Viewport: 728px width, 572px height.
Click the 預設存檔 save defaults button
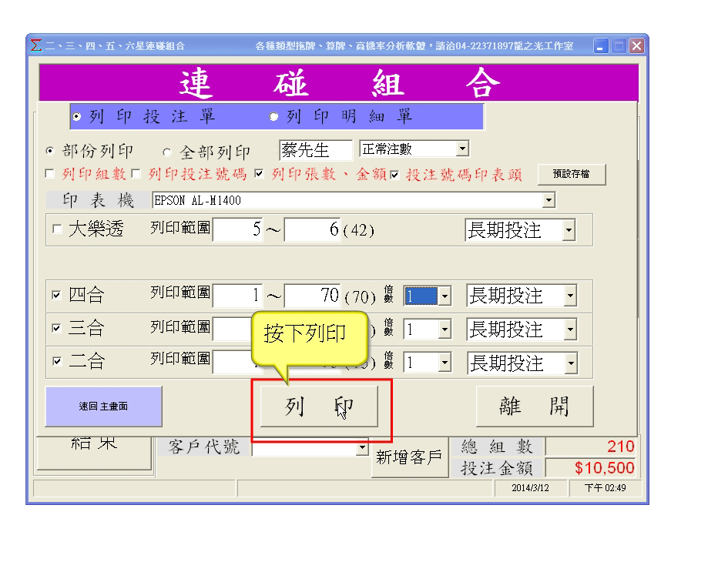tap(571, 175)
